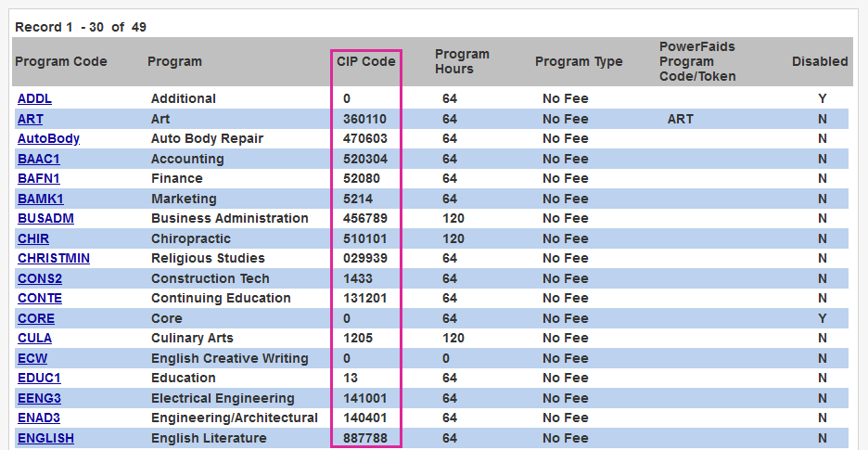Open the ENGLISH program code link

[45, 438]
